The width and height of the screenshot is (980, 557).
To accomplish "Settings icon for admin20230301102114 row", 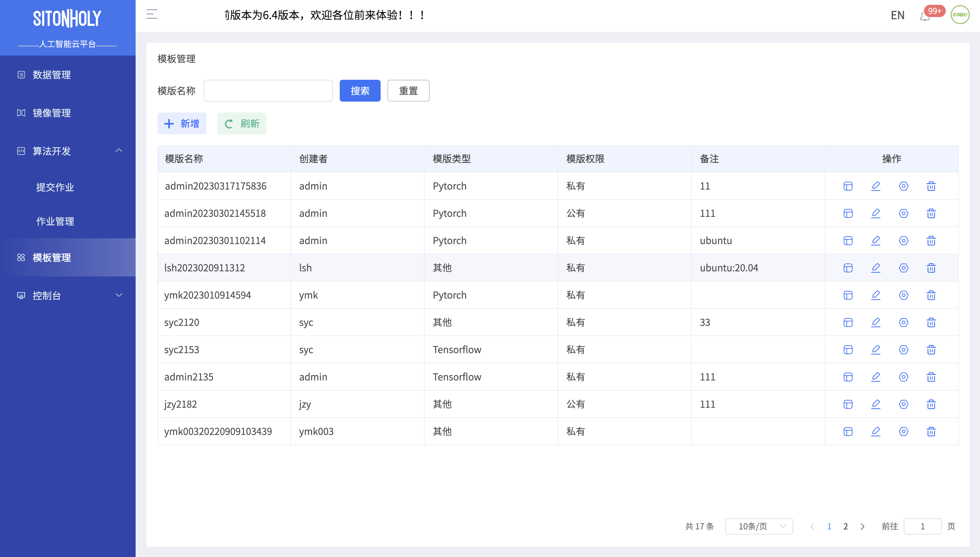I will [x=903, y=240].
